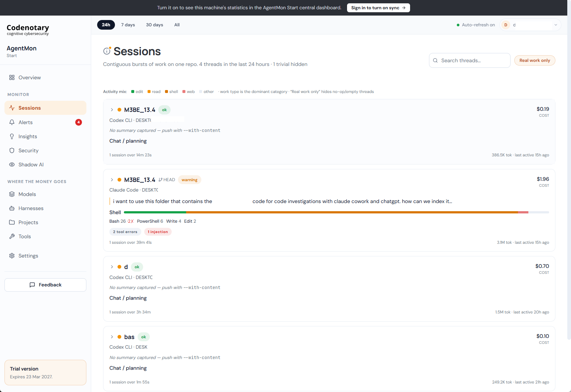Select the 24h time range tab

pyautogui.click(x=106, y=25)
